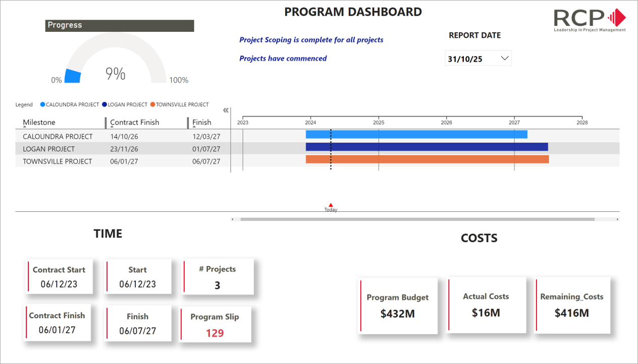Collapse the milestone table with the double-chevron
Viewport: 638px width, 364px height.
pyautogui.click(x=225, y=110)
